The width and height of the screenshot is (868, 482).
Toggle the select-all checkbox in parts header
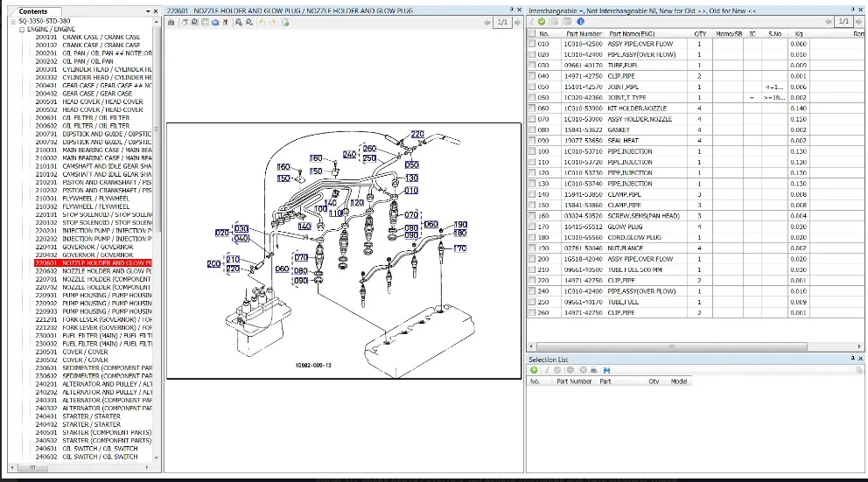pos(532,33)
